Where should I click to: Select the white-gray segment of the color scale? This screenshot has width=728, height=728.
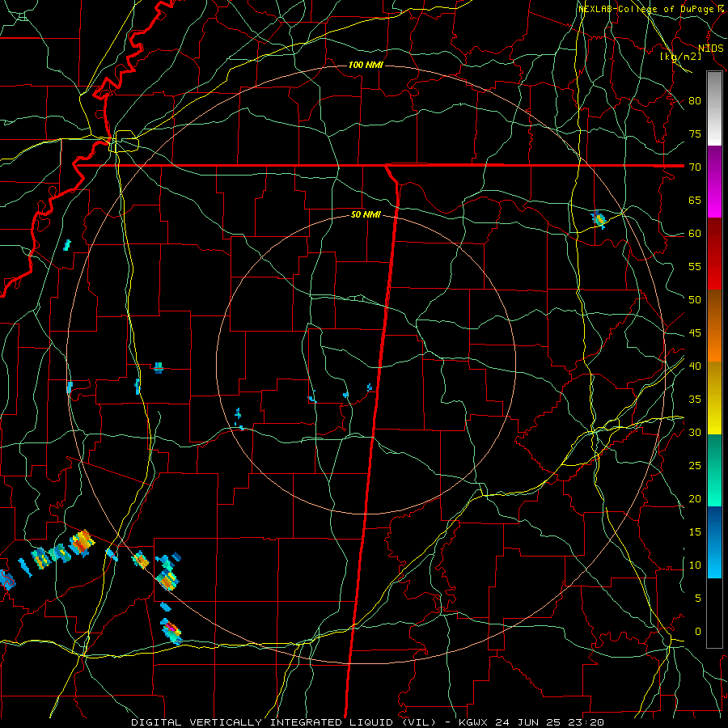pyautogui.click(x=714, y=108)
